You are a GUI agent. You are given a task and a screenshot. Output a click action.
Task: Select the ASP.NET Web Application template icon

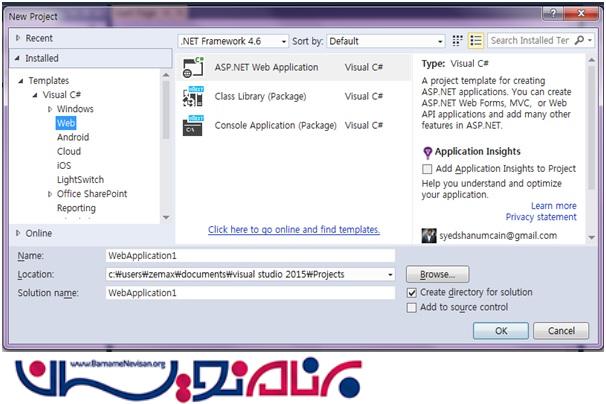pyautogui.click(x=193, y=67)
